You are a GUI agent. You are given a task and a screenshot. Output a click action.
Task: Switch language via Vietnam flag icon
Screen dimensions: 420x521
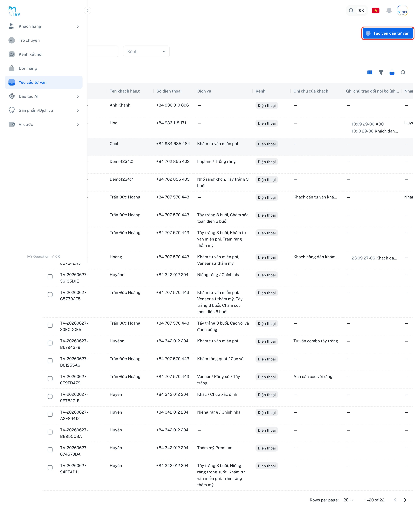(x=376, y=10)
